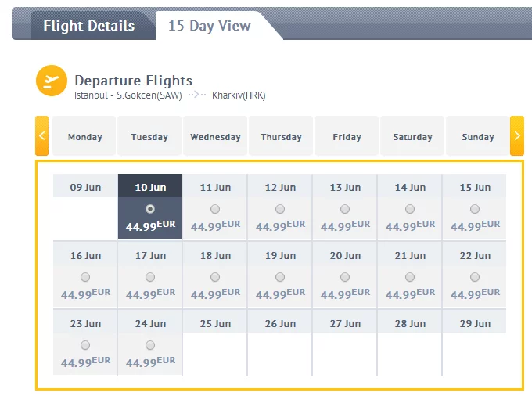This screenshot has width=532, height=396.
Task: Click the Monday column header
Action: pyautogui.click(x=84, y=137)
